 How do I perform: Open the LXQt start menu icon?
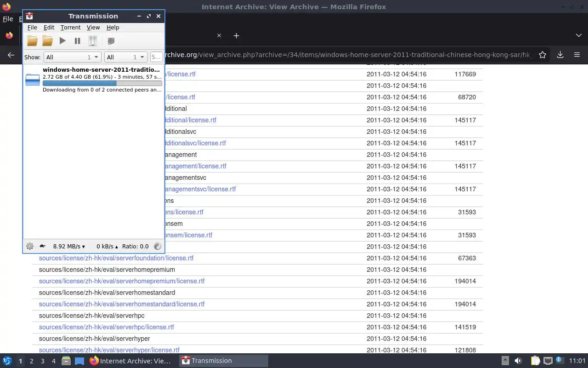pos(7,361)
